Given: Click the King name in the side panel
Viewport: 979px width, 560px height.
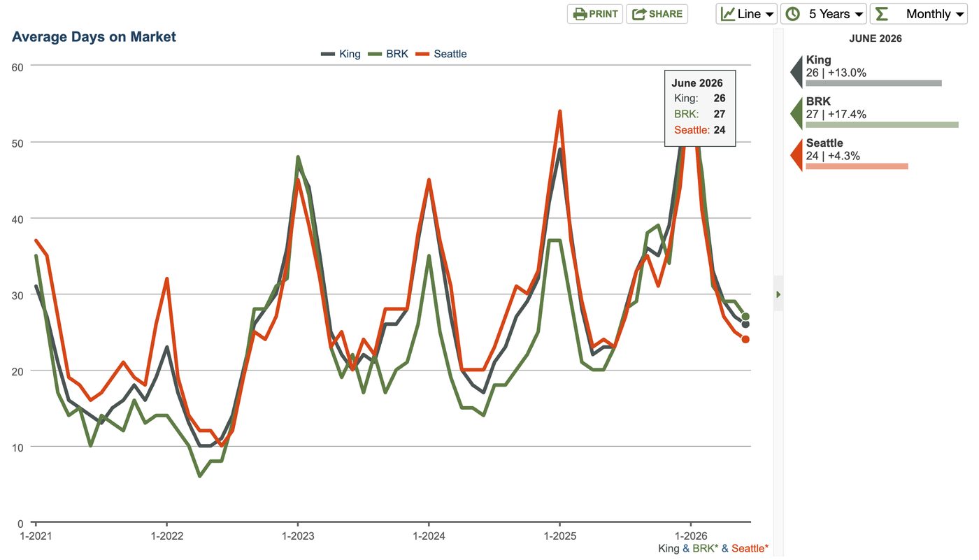Looking at the screenshot, I should (x=818, y=60).
